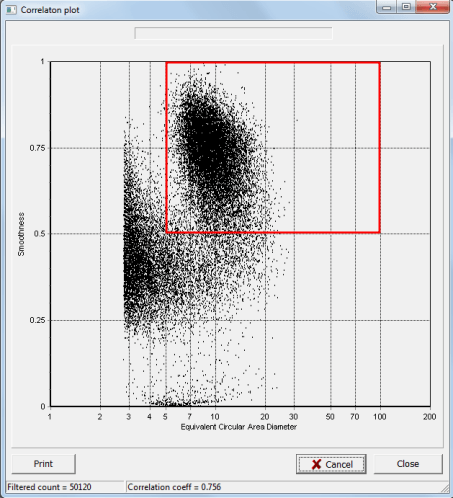The image size is (453, 498).
Task: Click the Correlaton plot title text
Action: click(50, 10)
